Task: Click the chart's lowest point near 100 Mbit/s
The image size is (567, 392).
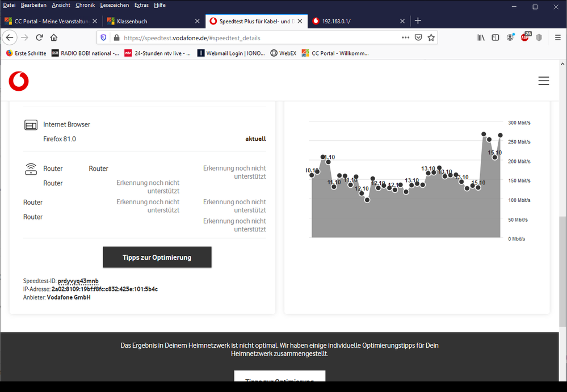Action: click(367, 200)
